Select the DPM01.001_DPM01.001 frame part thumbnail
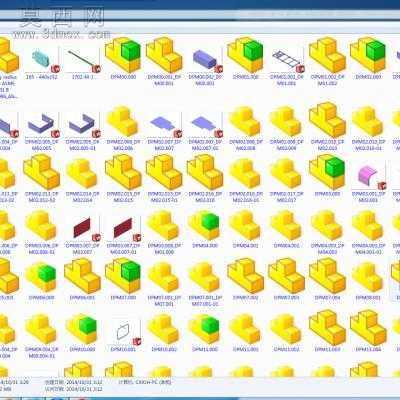The height and width of the screenshot is (400, 400). click(287, 60)
